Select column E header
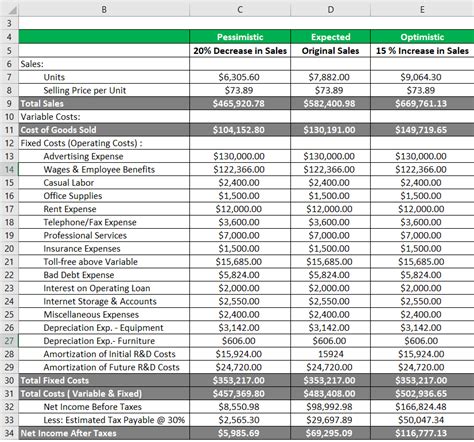Screen dimensions: 474x442 [x=422, y=10]
